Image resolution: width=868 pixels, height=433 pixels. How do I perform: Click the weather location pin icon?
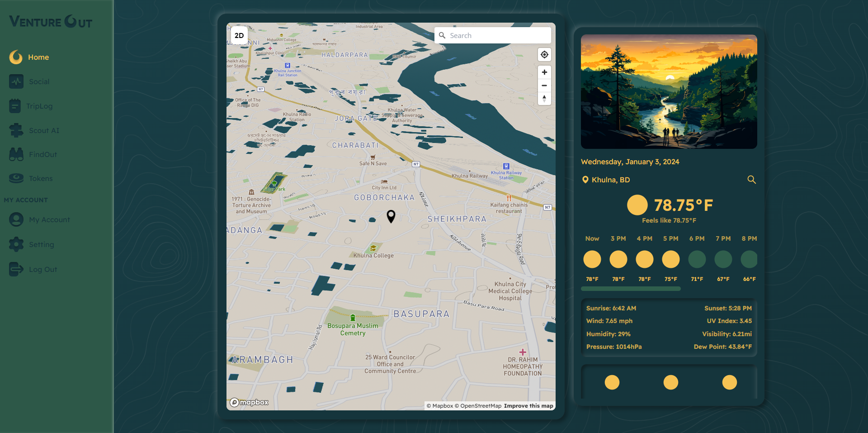coord(585,180)
